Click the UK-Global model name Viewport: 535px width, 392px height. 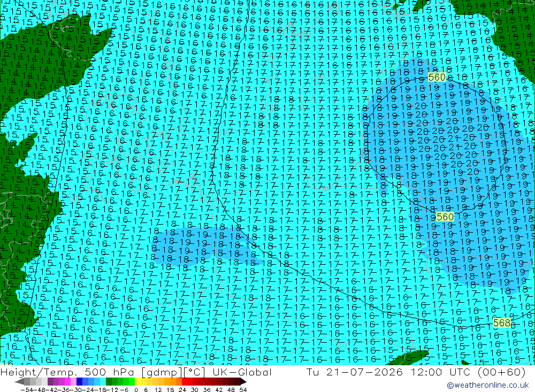pyautogui.click(x=242, y=372)
